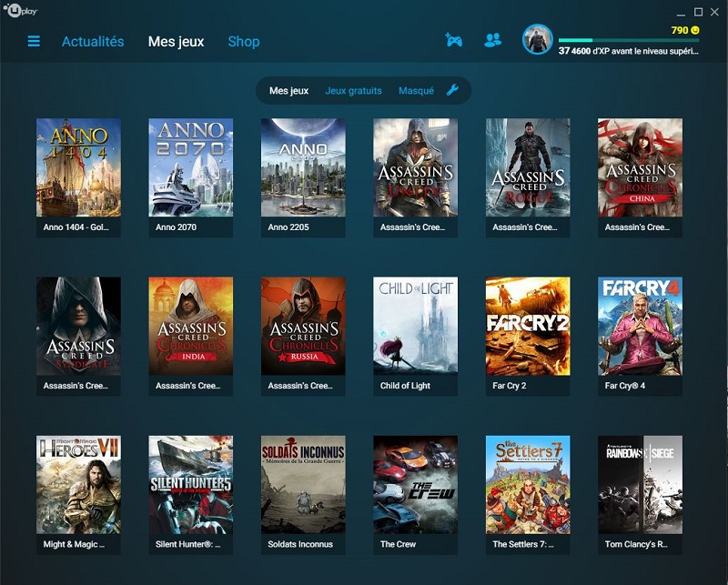Image resolution: width=728 pixels, height=585 pixels.
Task: Open the wrench settings icon
Action: coord(452,90)
